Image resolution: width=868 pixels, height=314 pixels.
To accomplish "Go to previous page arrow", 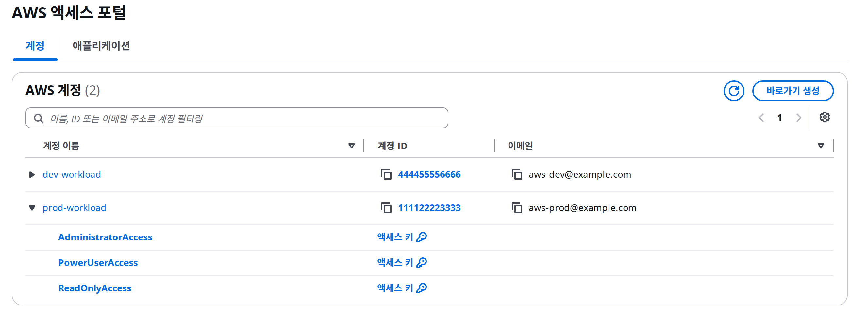I will 761,118.
